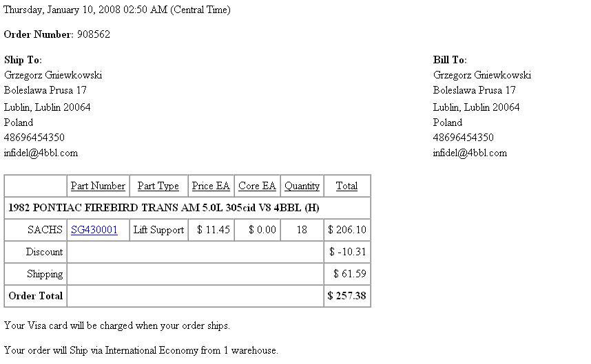Screen dimensions: 591x364
Task: Click the order total $ 257.38
Action: (x=347, y=296)
